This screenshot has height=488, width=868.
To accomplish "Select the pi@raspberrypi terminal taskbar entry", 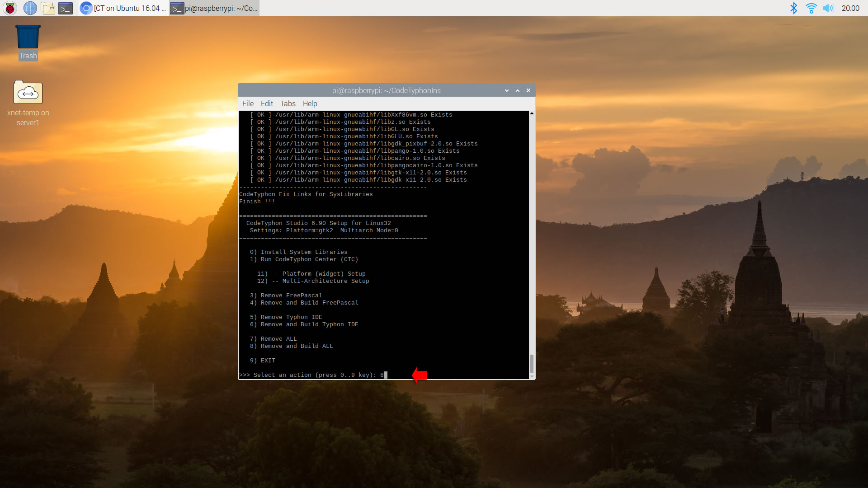I will 214,8.
